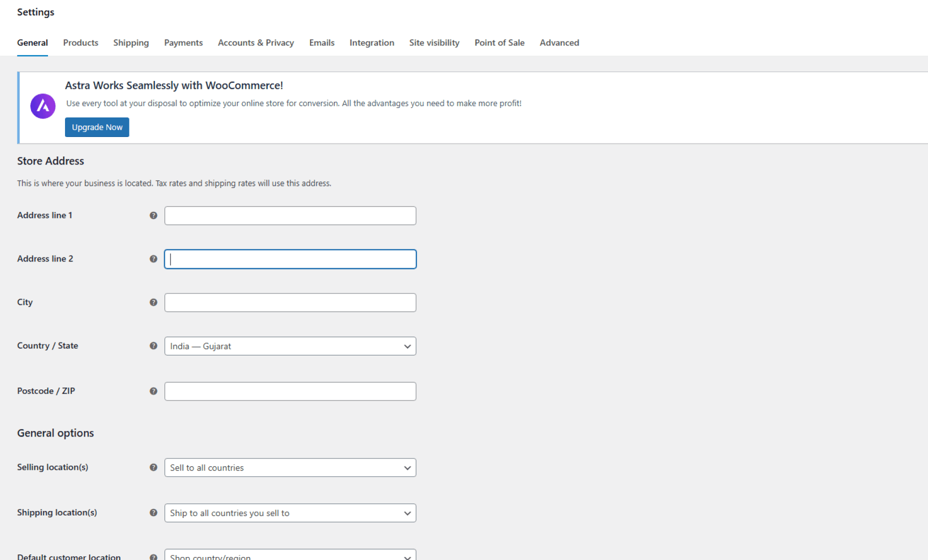Open the Emails settings tab
The height and width of the screenshot is (560, 928).
[x=321, y=42]
